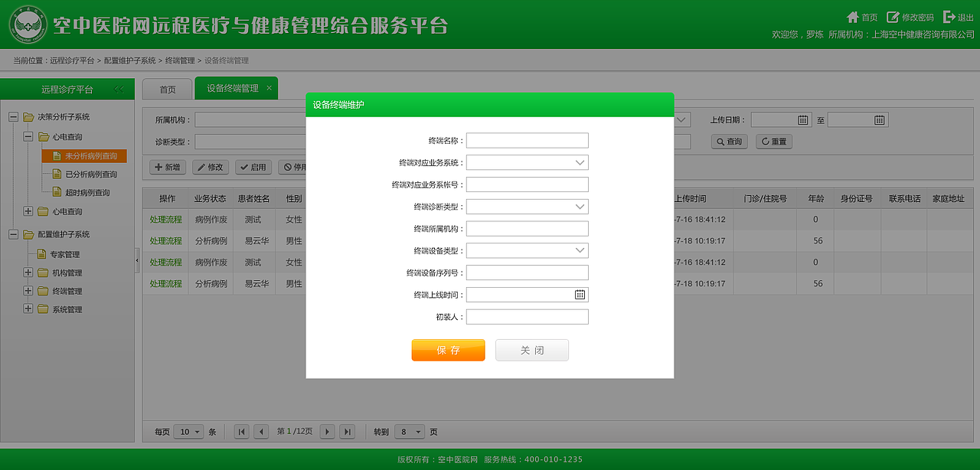Reset the filters with the 重置 button
This screenshot has height=470, width=980.
click(x=774, y=142)
